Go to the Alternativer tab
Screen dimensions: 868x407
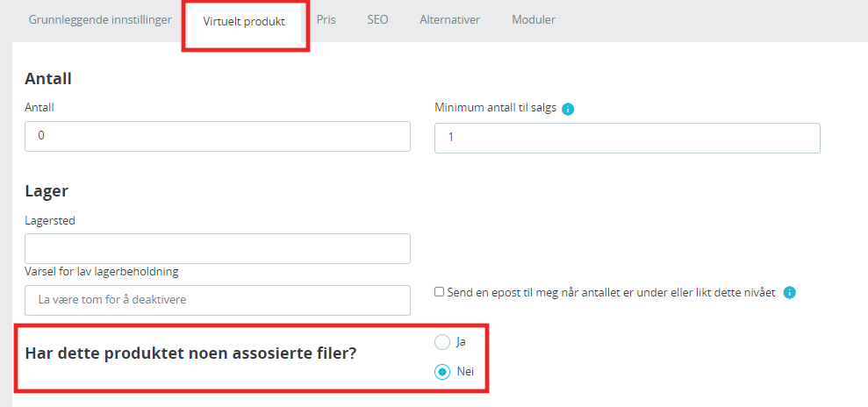(x=449, y=20)
